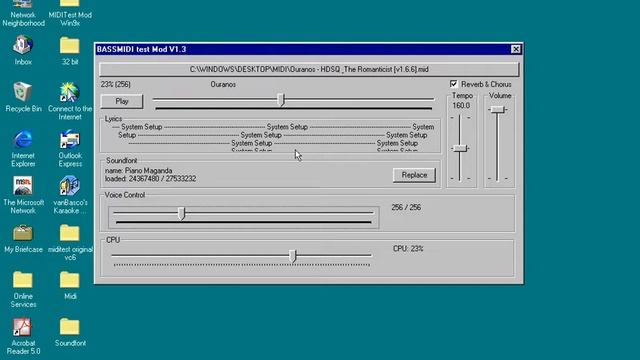Open the 32 bit folder
The image size is (640, 360).
(70, 51)
